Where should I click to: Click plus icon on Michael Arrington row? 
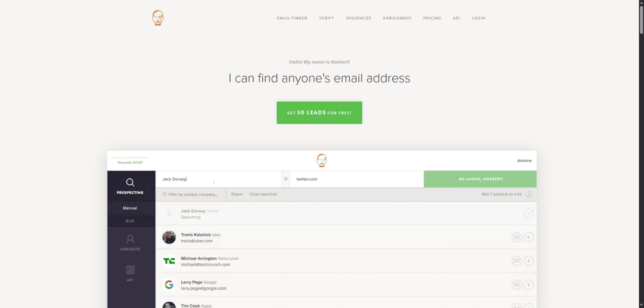click(528, 261)
